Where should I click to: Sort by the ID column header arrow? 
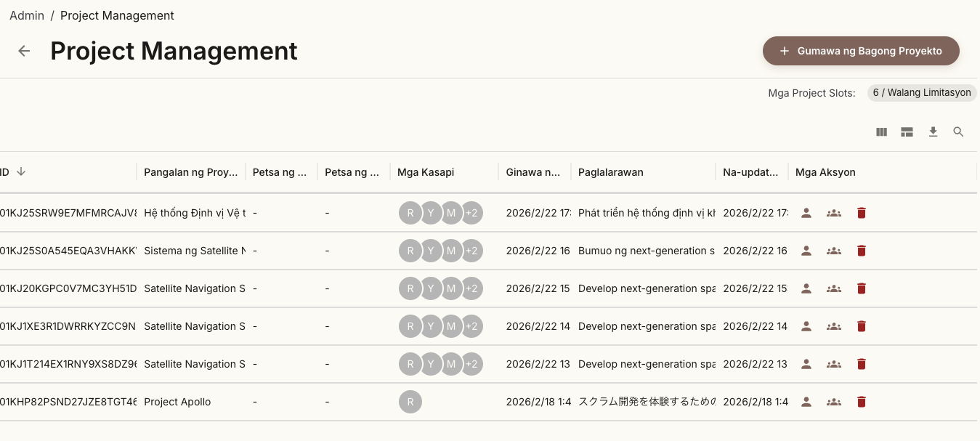(x=21, y=172)
